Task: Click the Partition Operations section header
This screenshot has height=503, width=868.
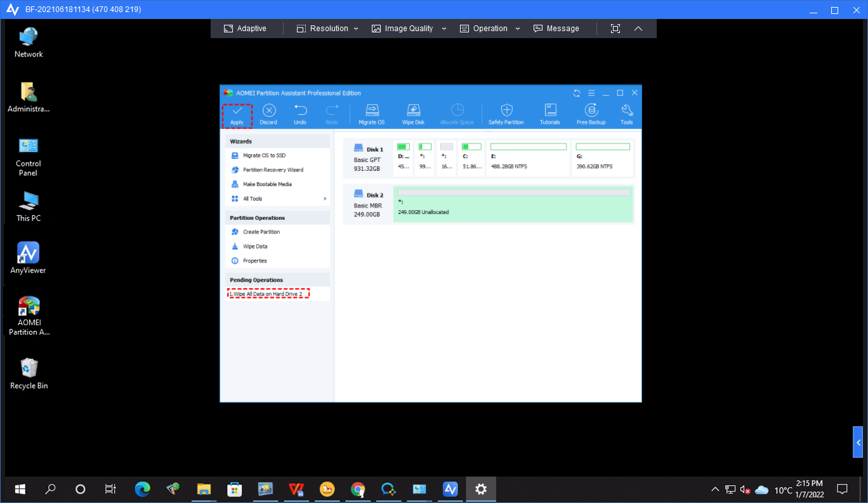Action: click(278, 218)
